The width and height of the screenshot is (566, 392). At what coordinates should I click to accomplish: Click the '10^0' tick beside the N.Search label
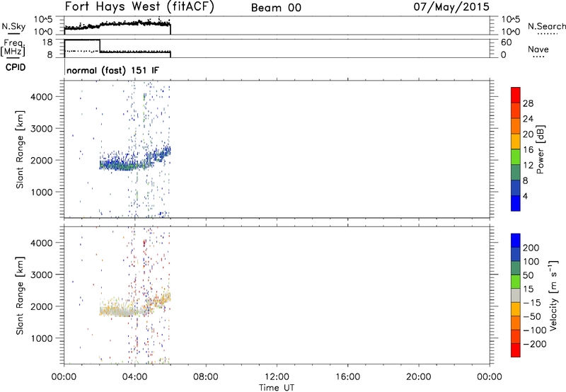510,32
